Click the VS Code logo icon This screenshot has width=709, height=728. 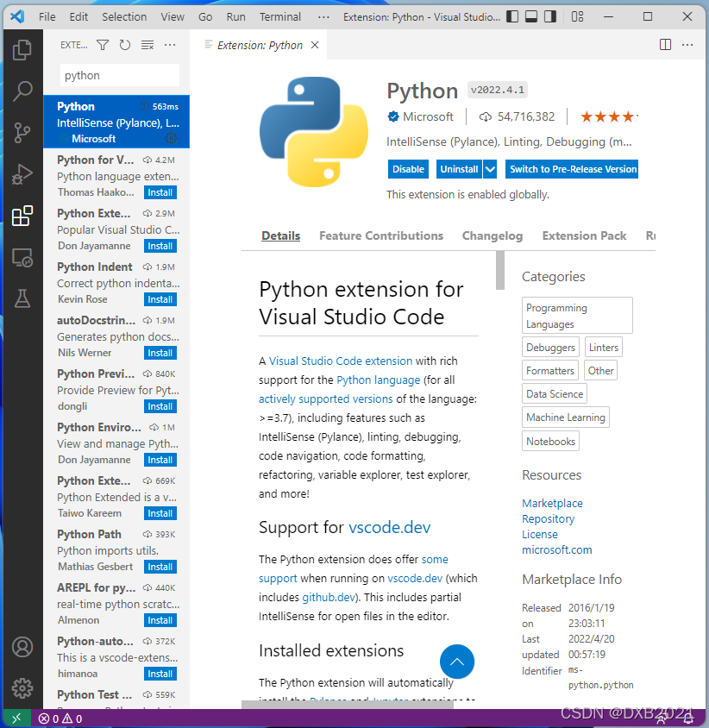click(17, 16)
